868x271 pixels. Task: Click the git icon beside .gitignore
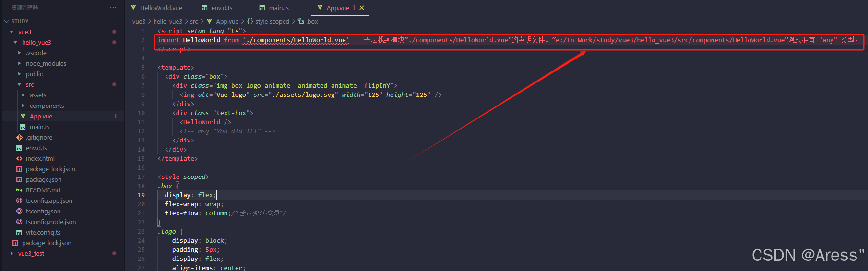click(x=19, y=137)
